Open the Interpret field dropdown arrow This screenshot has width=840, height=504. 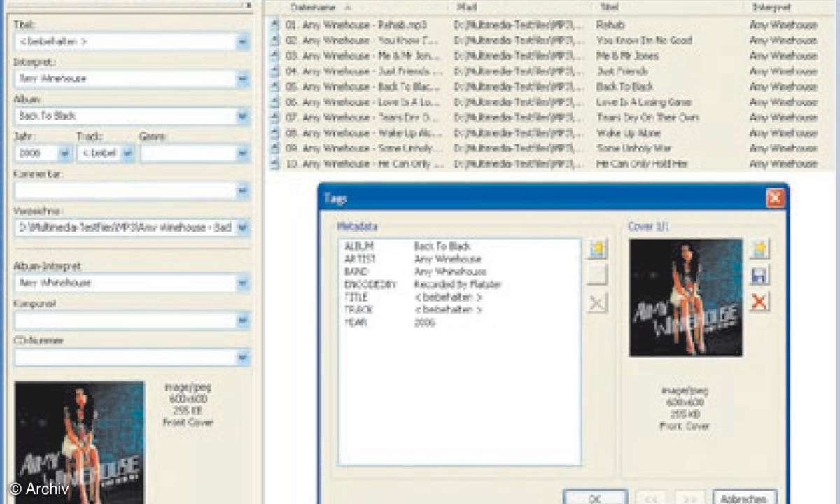242,78
